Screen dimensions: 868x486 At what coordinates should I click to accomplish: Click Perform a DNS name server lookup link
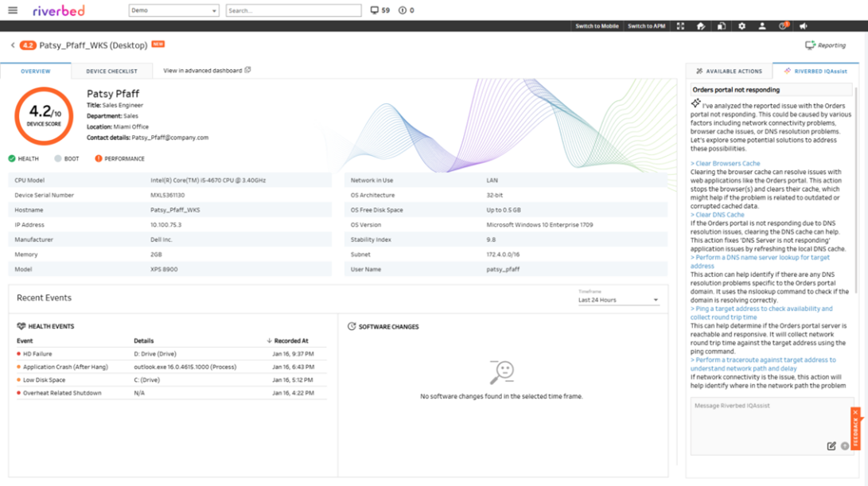(x=760, y=262)
